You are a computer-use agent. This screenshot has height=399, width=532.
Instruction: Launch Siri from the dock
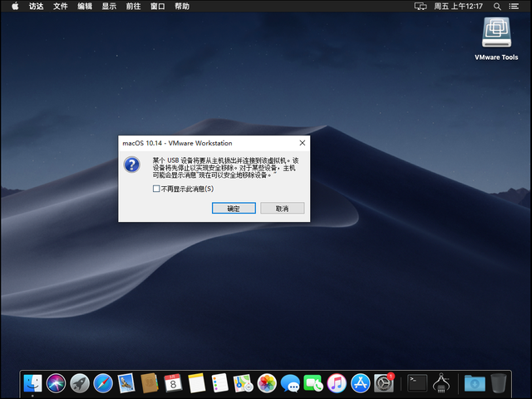[56, 383]
